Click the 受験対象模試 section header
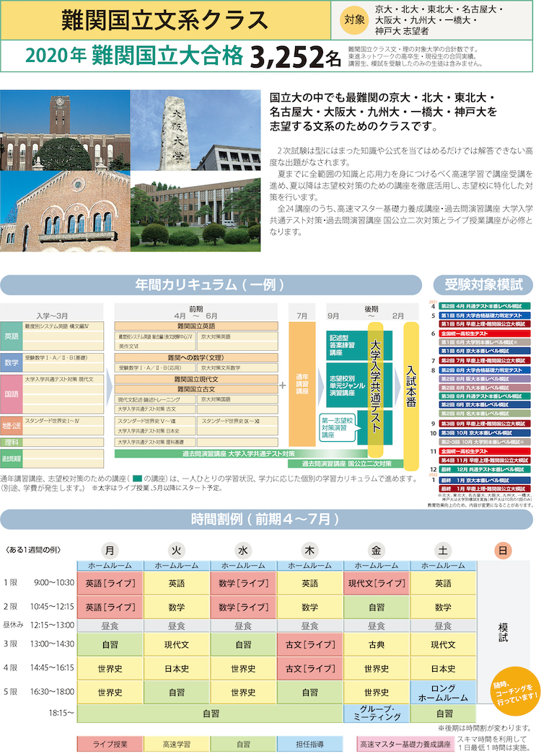This screenshot has height=756, width=541. 483,285
